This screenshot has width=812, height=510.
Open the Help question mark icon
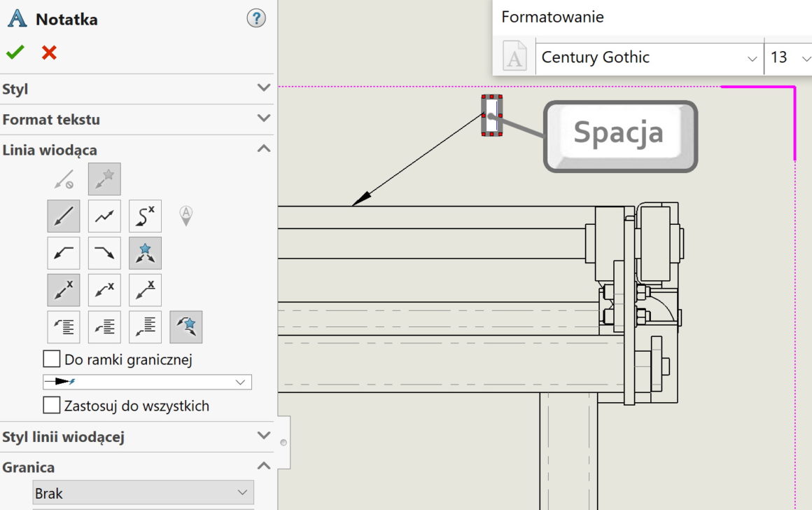[x=256, y=19]
